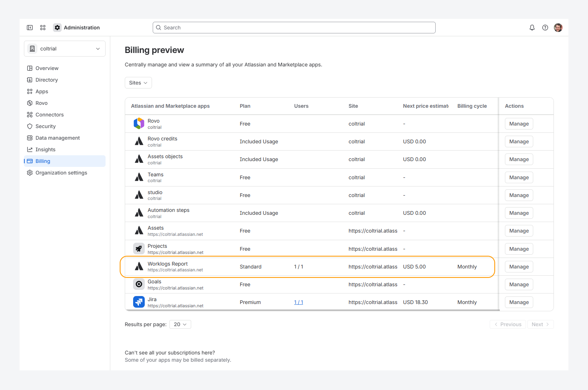Click the Premium plan cell
This screenshot has width=588, height=390.
click(x=250, y=302)
